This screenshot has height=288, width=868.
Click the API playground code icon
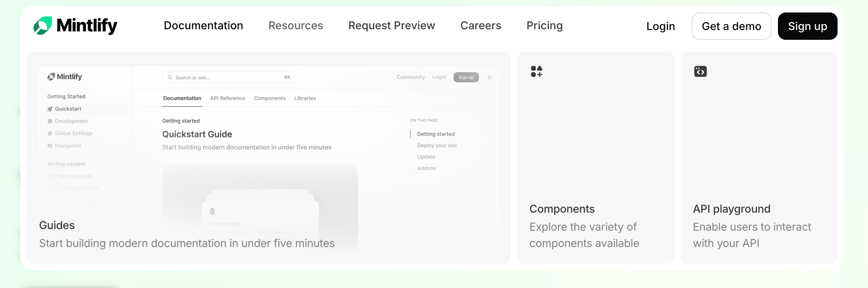[700, 71]
